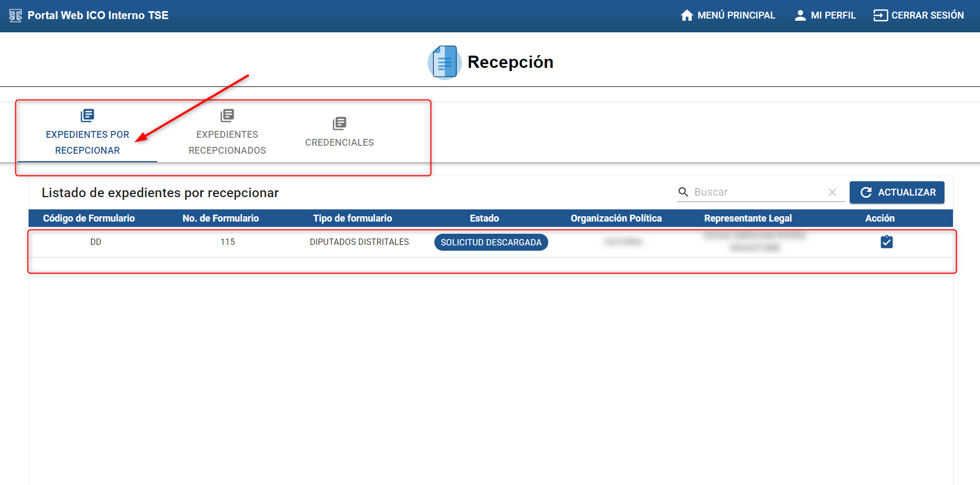Click the Código de Formulario column header
This screenshot has width=980, height=485.
click(x=89, y=218)
